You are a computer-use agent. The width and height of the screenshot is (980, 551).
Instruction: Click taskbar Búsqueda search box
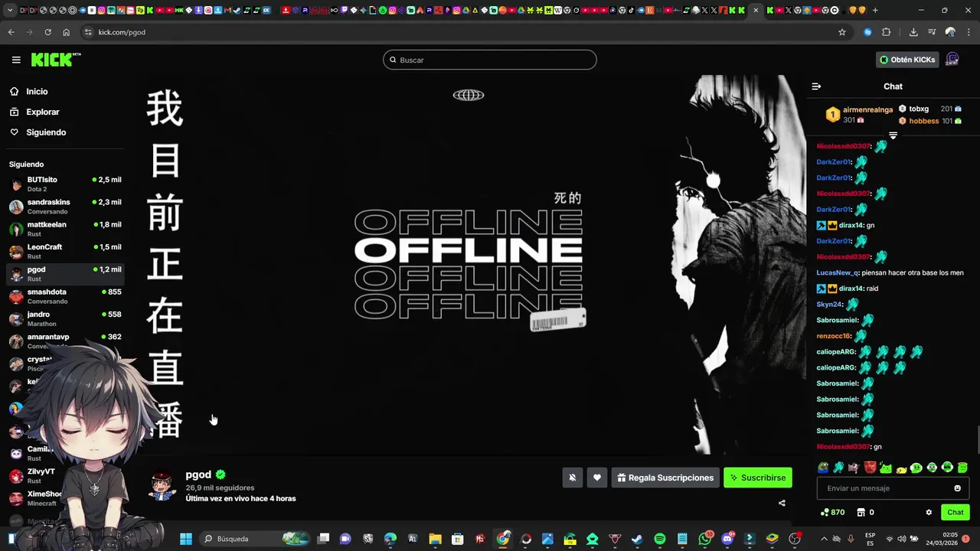point(254,539)
